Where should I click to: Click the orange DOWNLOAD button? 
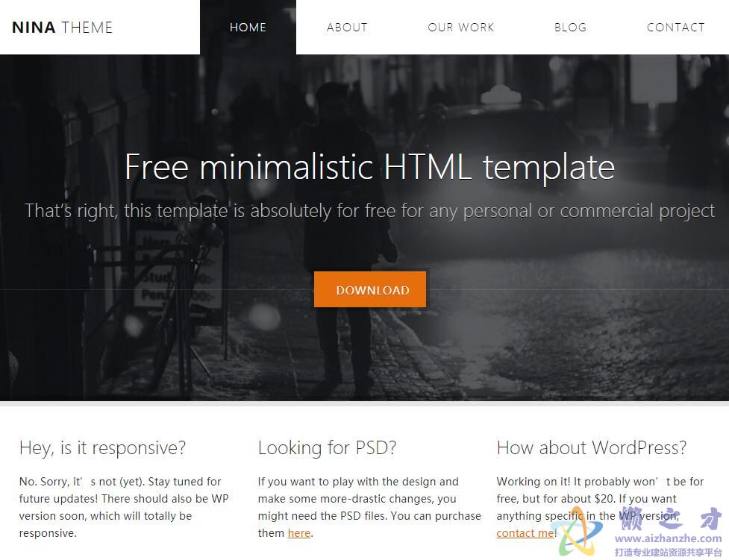(x=370, y=289)
